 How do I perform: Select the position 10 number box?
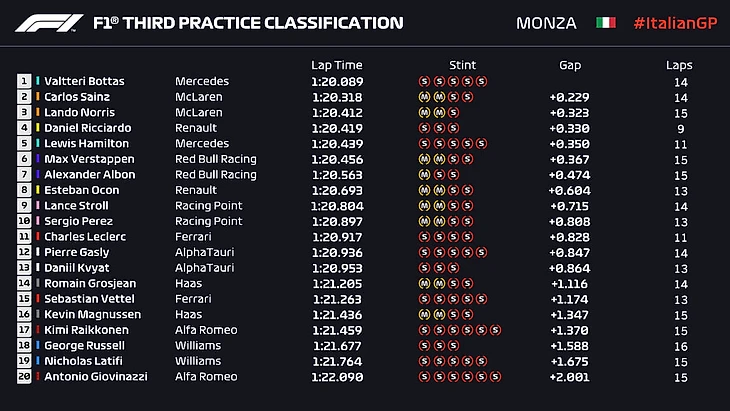coord(24,222)
